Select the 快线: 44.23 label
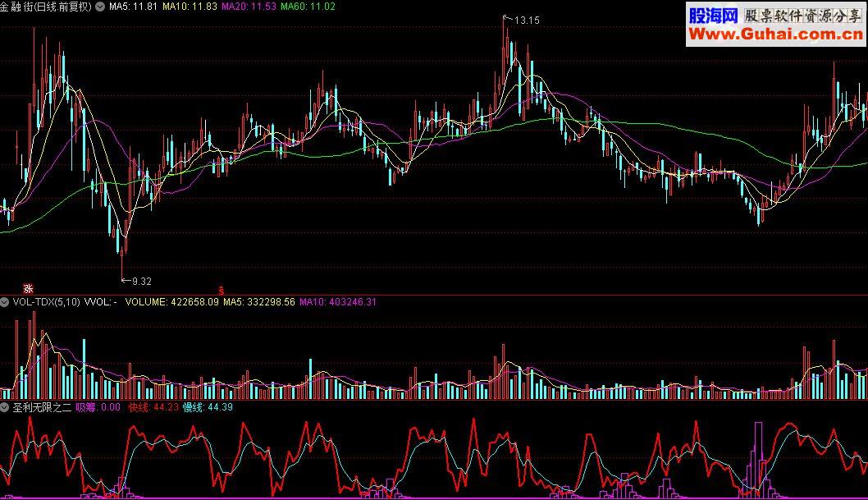868x500 pixels. [153, 407]
